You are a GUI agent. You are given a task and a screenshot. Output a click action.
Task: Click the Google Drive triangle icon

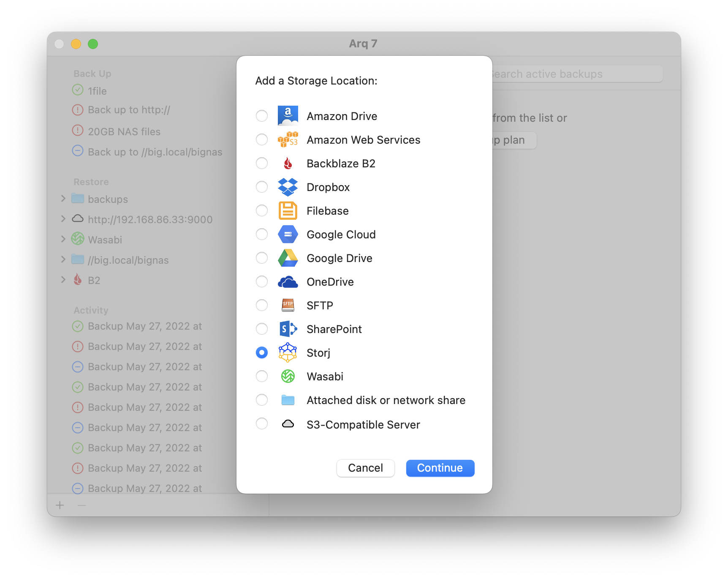(288, 258)
